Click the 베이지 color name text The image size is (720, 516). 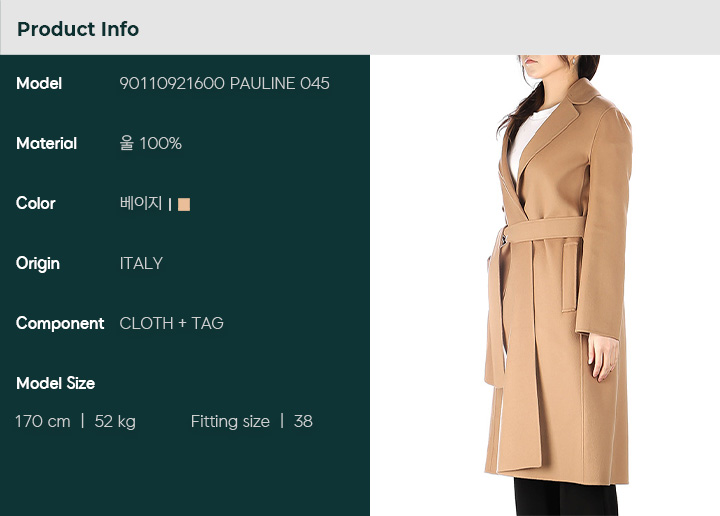coord(141,203)
